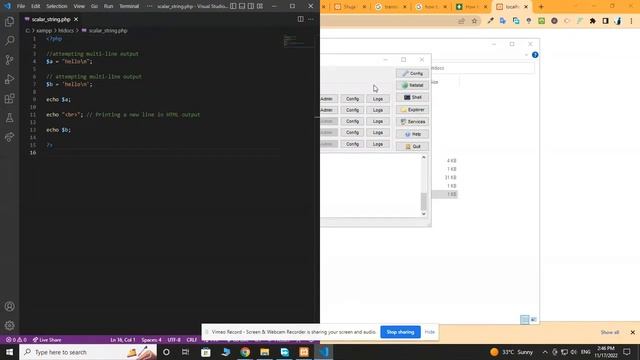This screenshot has height=360, width=640.
Task: Open the Edit menu in VS Code
Action: pyautogui.click(x=36, y=6)
